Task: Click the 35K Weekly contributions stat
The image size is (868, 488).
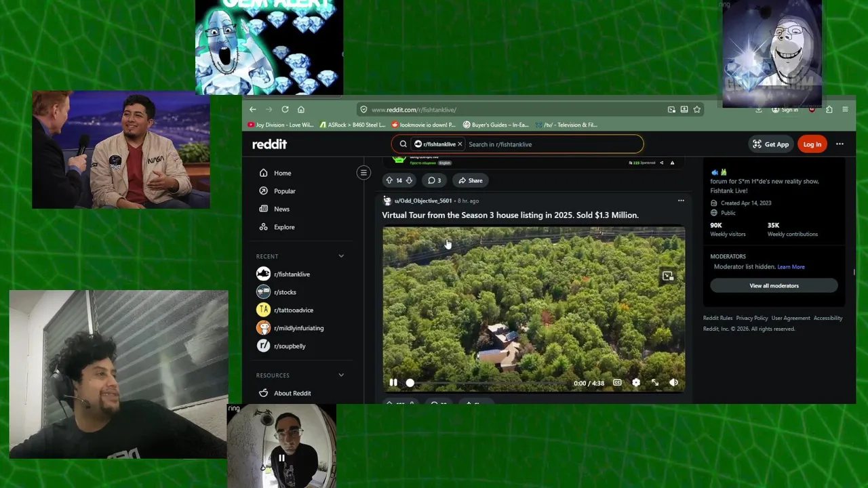Action: click(792, 229)
